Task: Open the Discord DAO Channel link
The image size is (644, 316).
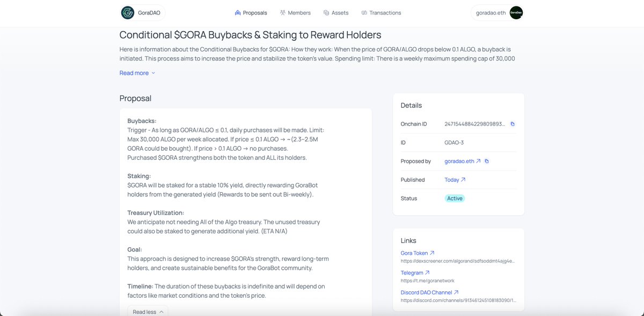Action: pos(430,292)
